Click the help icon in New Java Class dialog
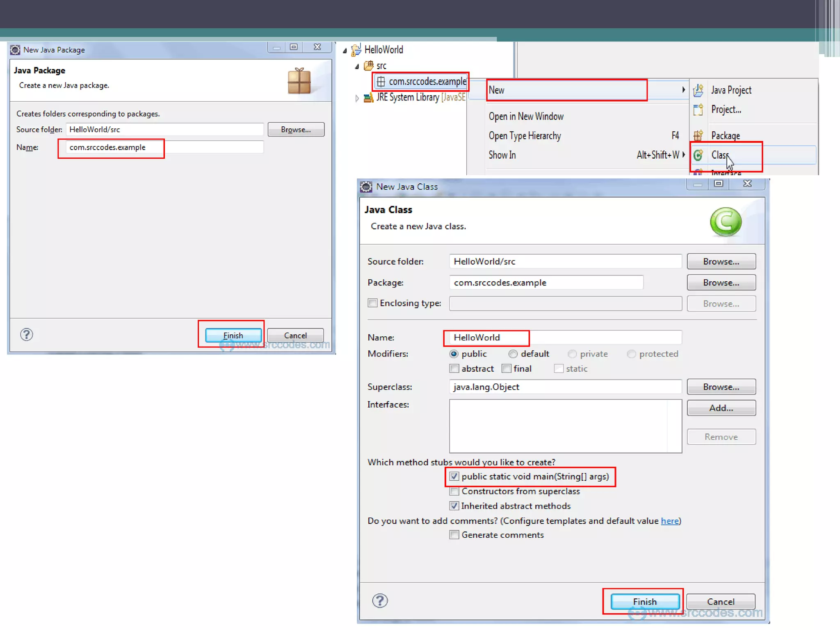Viewport: 840px width, 630px height. click(x=380, y=601)
